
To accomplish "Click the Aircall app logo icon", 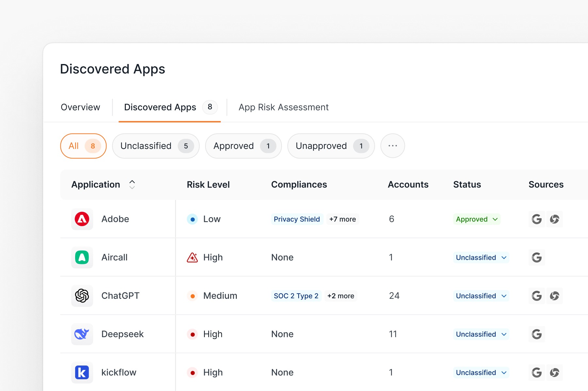I will [x=82, y=257].
